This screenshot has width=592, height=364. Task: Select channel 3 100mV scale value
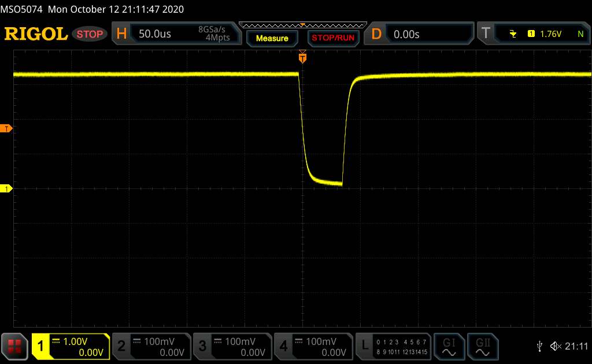(240, 341)
